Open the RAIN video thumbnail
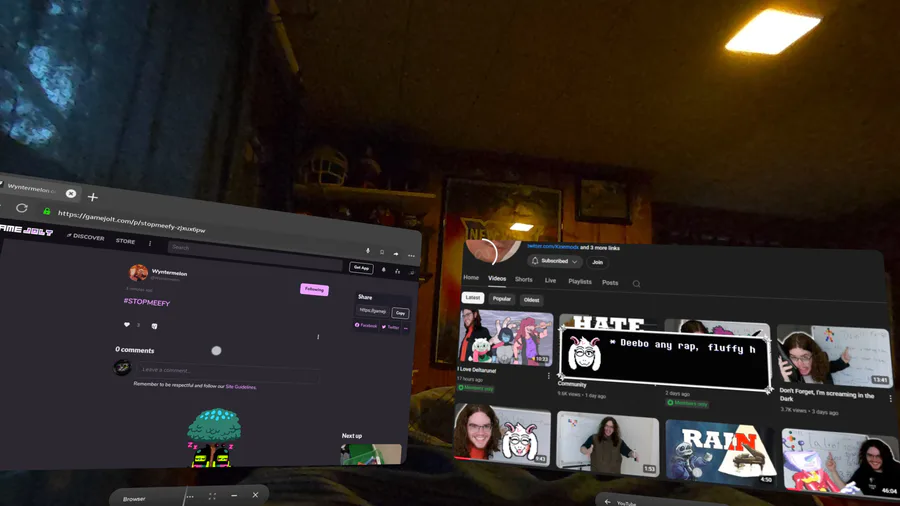This screenshot has height=506, width=900. 721,453
